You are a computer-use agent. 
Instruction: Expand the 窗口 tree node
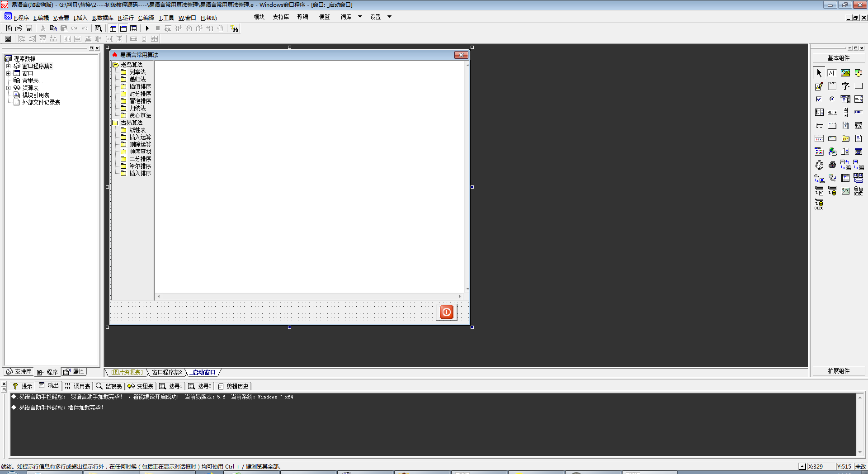[x=8, y=73]
